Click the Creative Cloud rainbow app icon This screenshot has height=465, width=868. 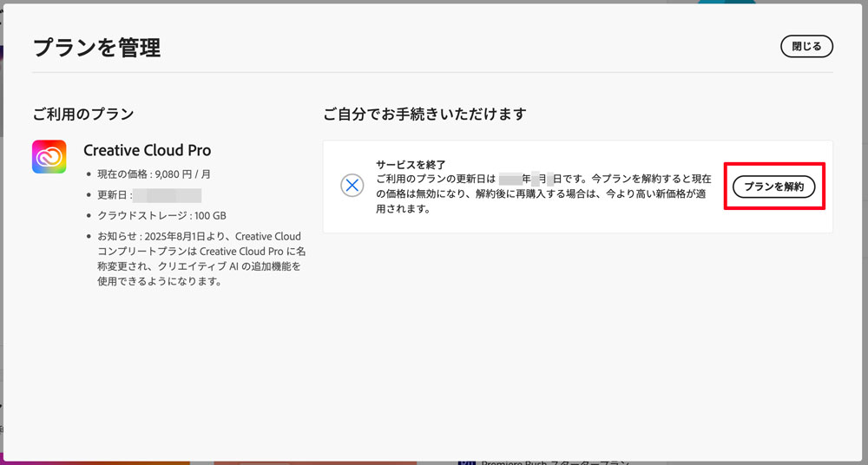point(49,157)
